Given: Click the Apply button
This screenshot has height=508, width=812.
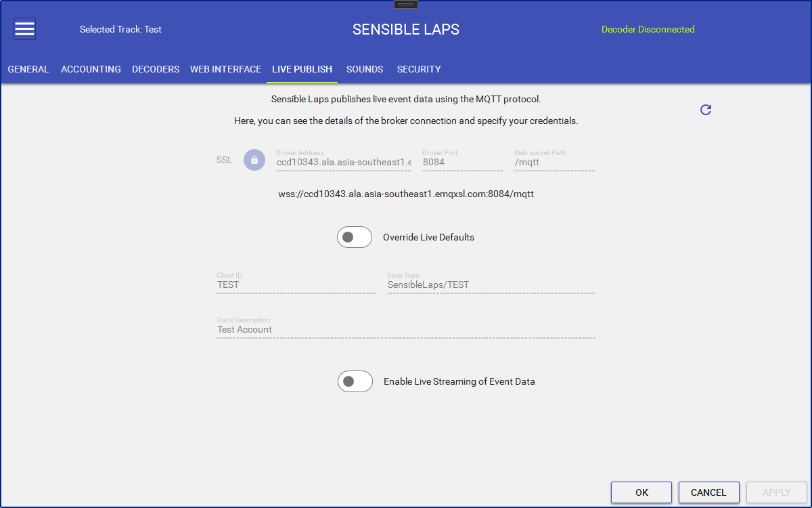Looking at the screenshot, I should [x=777, y=492].
